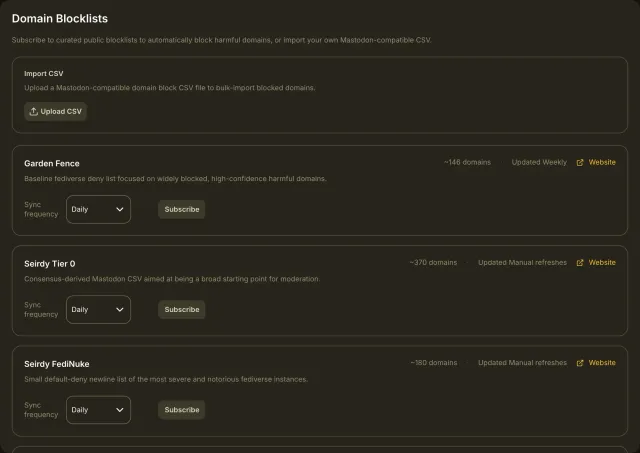
Task: Open the Seirdy FediNuke Website link
Action: click(x=602, y=363)
